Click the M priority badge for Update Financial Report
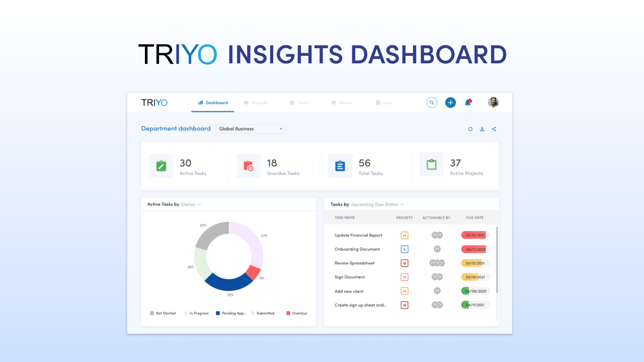 pyautogui.click(x=405, y=235)
